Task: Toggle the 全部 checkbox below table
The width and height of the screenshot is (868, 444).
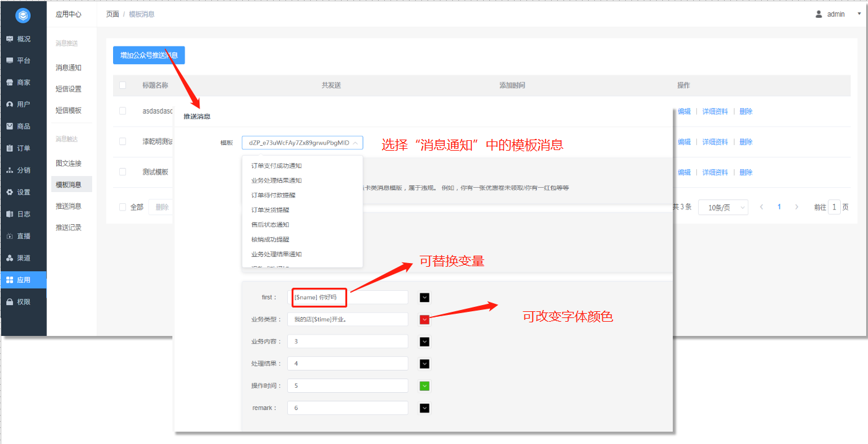Action: tap(122, 207)
